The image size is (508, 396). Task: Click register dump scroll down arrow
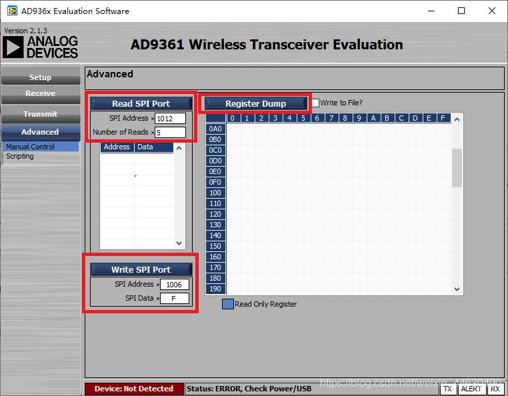coord(457,289)
